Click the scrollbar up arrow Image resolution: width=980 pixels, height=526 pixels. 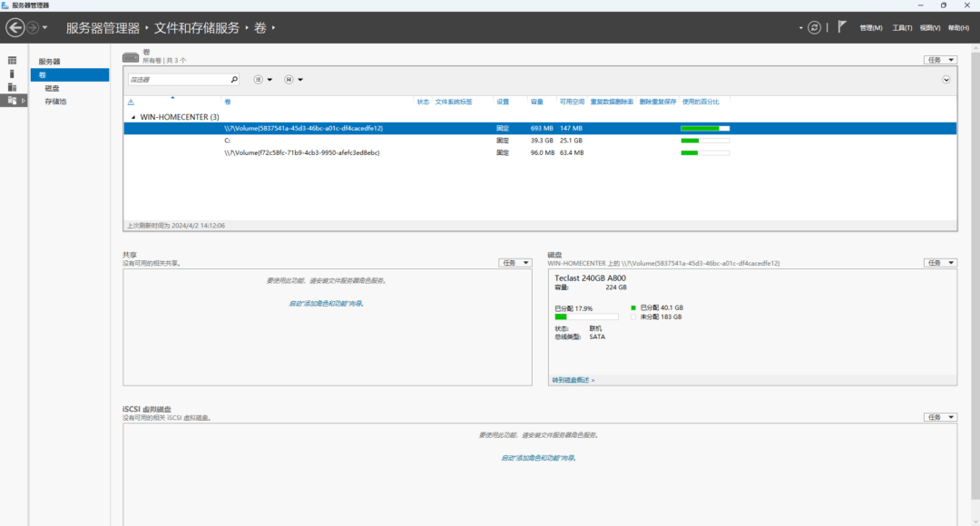click(975, 48)
